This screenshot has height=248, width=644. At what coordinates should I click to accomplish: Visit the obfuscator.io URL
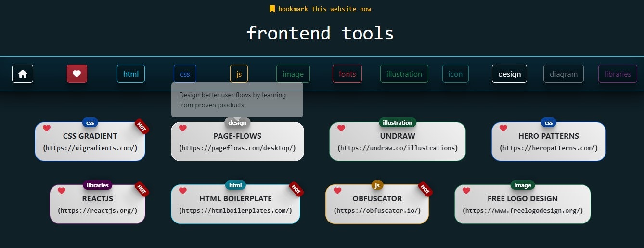[377, 210]
